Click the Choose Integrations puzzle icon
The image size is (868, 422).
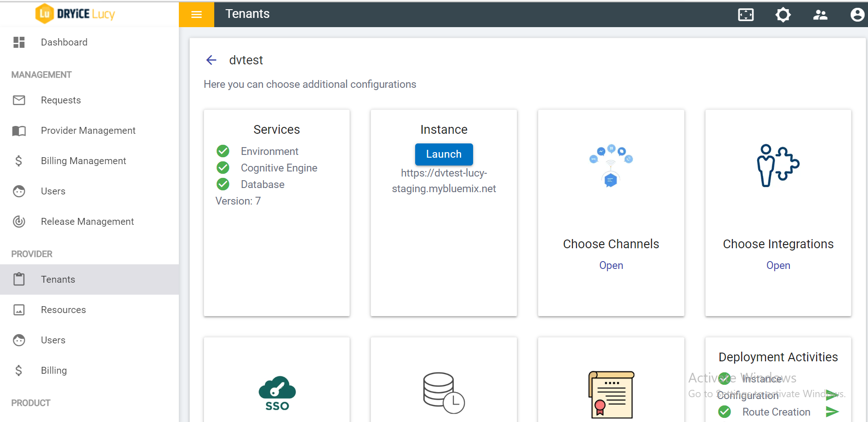click(x=778, y=166)
